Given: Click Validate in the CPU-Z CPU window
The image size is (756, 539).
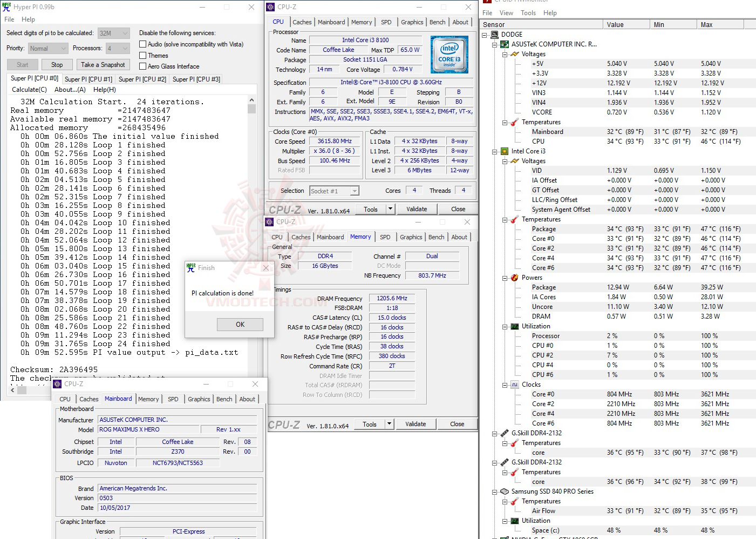Looking at the screenshot, I should pos(417,209).
